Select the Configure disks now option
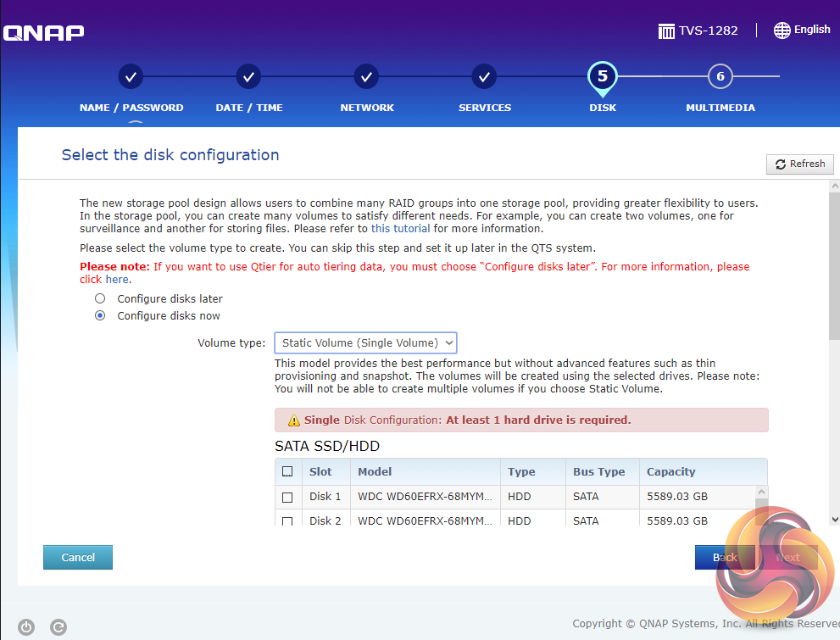The image size is (840, 640). point(100,315)
